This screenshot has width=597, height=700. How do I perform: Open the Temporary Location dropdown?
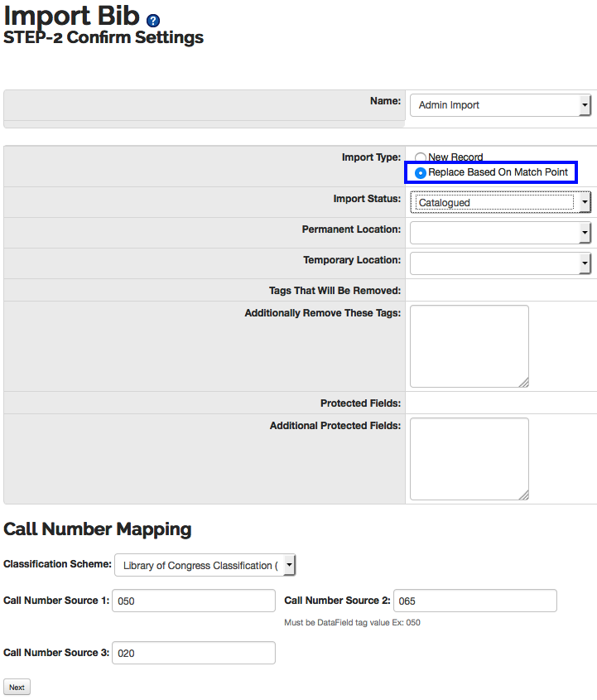500,263
